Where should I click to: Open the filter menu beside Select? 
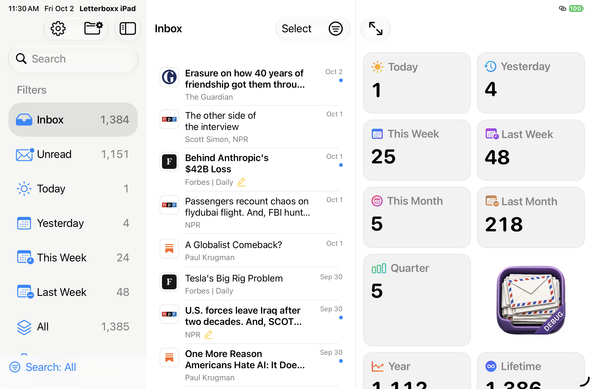[x=336, y=28]
